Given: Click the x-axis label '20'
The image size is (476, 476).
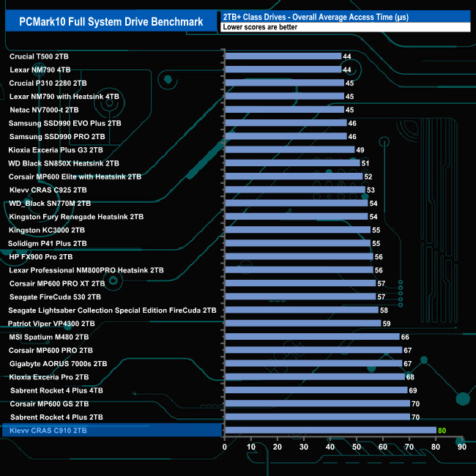Looking at the screenshot, I should 277,447.
